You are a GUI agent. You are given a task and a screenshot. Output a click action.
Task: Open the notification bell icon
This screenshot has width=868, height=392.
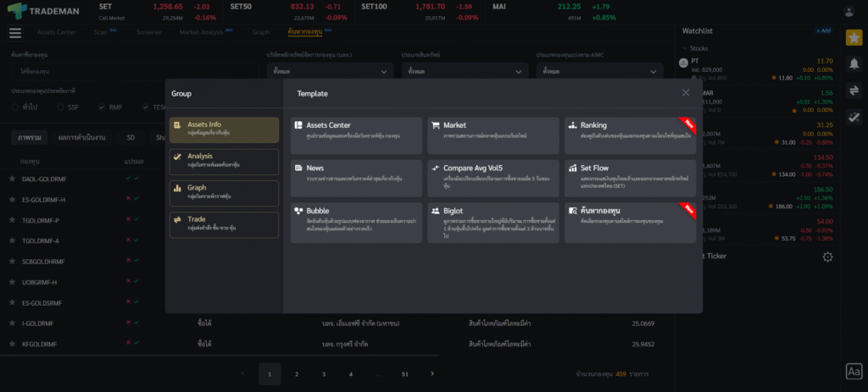point(854,63)
